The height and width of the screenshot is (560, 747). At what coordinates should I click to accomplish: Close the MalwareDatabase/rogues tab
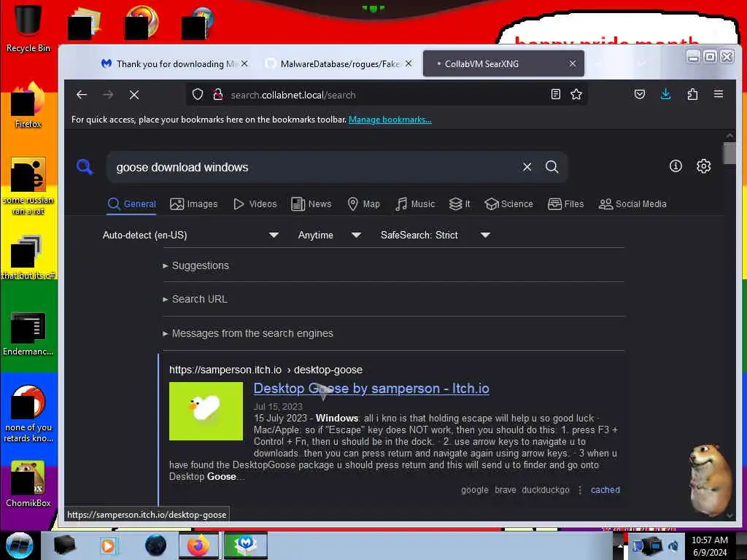coord(409,64)
